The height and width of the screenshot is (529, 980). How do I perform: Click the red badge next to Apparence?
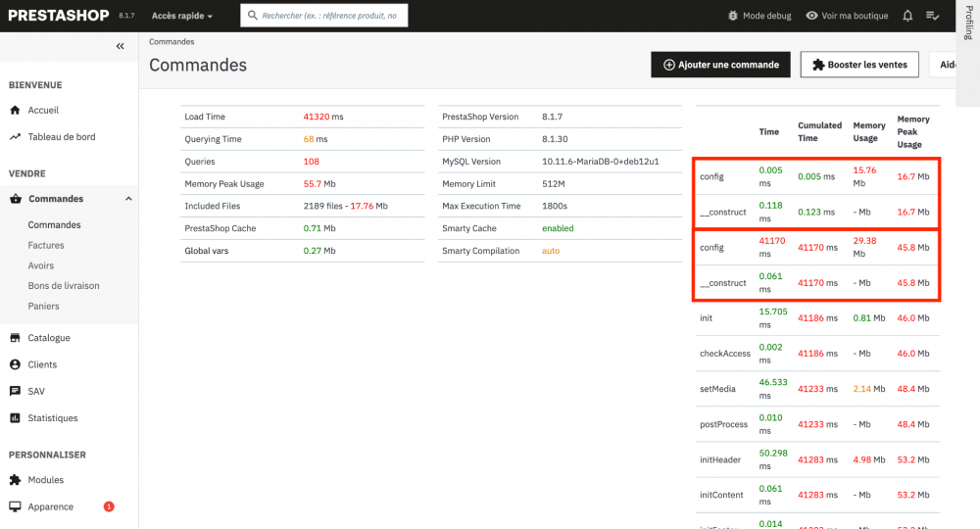pyautogui.click(x=109, y=506)
